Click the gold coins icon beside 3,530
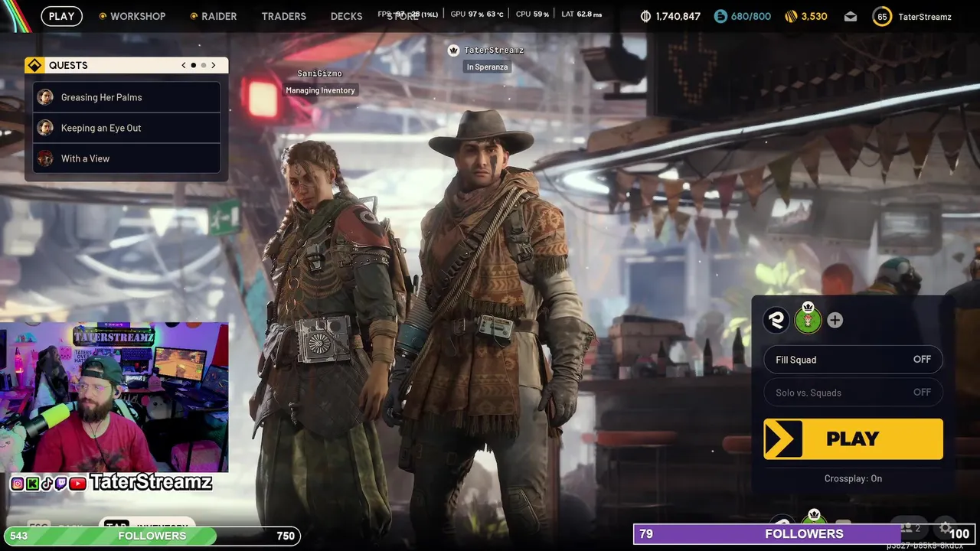980x551 pixels. 791,16
